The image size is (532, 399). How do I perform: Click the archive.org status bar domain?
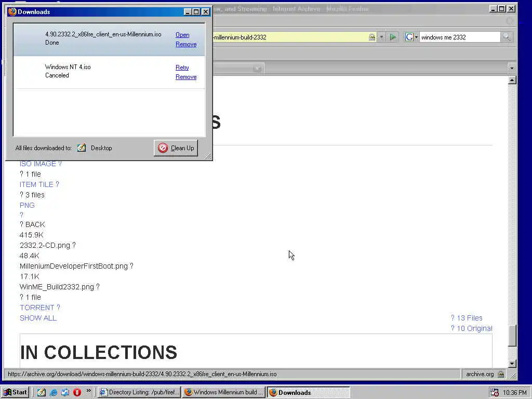(x=480, y=374)
